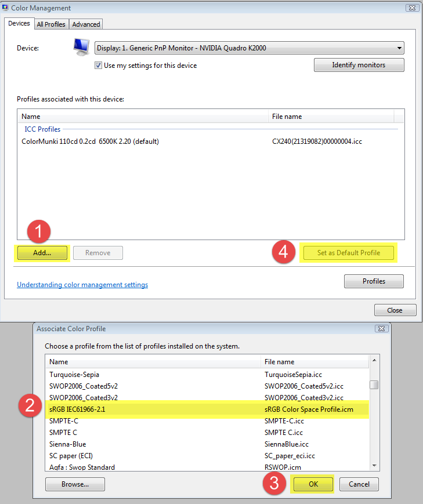Close the Associate Color Profile dialog via X
Viewport: 423px width, 504px height.
tap(381, 328)
